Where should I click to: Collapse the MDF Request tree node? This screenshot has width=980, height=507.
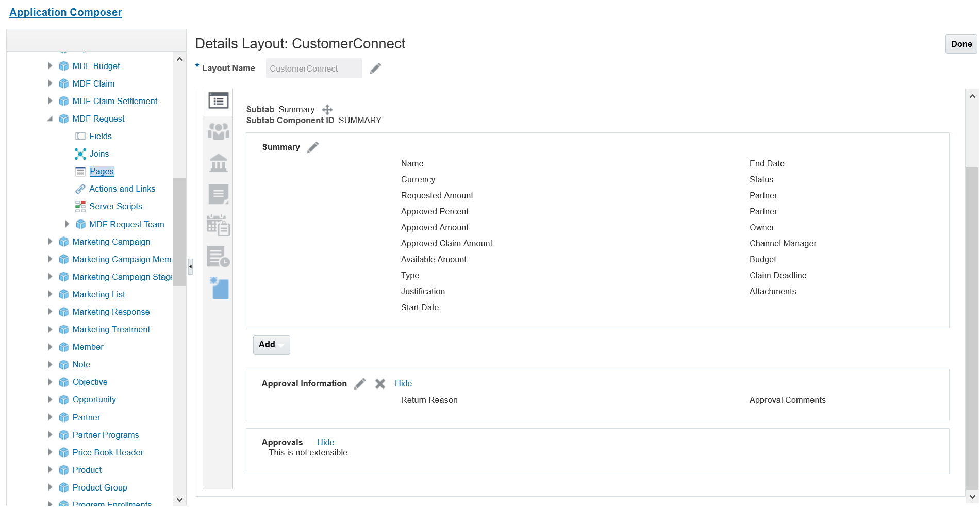point(50,119)
